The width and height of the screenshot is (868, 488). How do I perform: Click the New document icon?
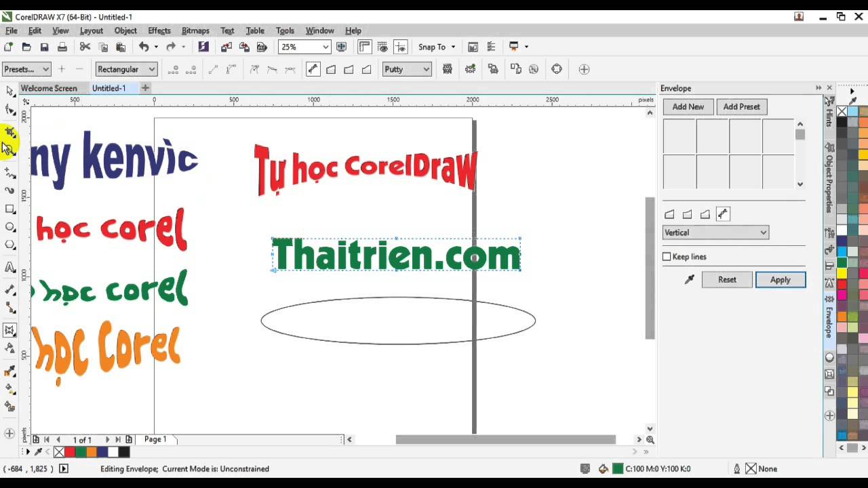[x=8, y=47]
